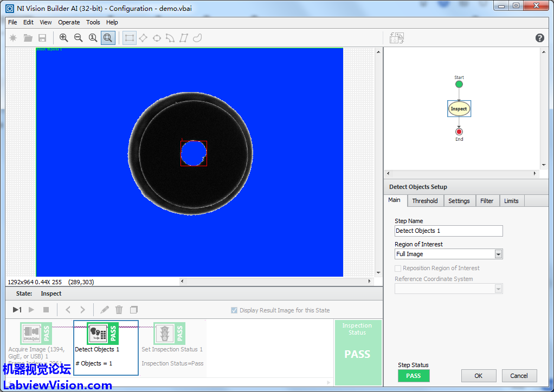554x392 pixels.
Task: Click the Run inspection play button
Action: (31, 310)
